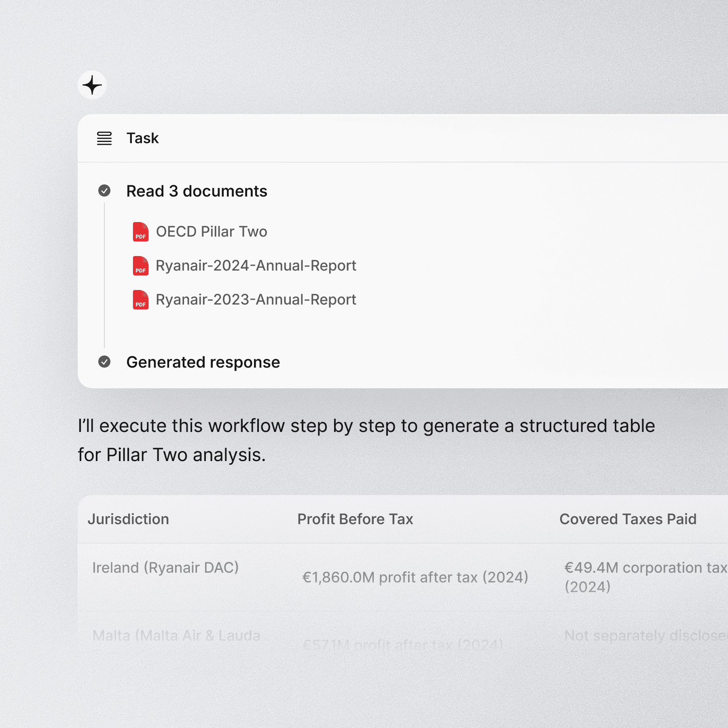Open the Task panel header label
728x728 pixels.
[143, 138]
